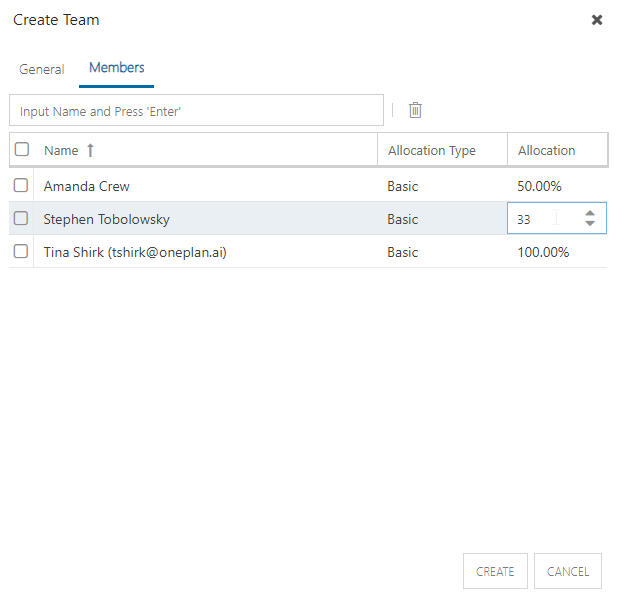
Task: Focus the Input Name search field
Action: [196, 110]
